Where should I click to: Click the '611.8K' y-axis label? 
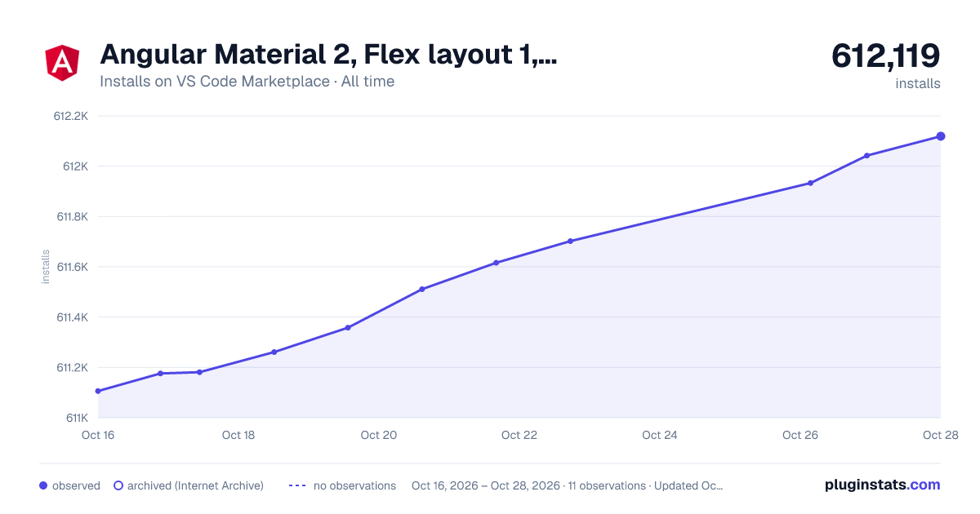click(x=71, y=216)
